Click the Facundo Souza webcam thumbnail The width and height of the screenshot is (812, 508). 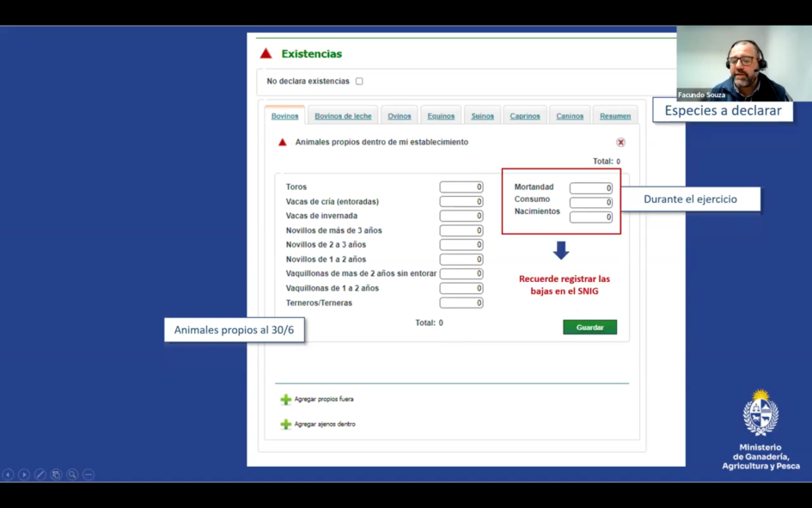744,63
